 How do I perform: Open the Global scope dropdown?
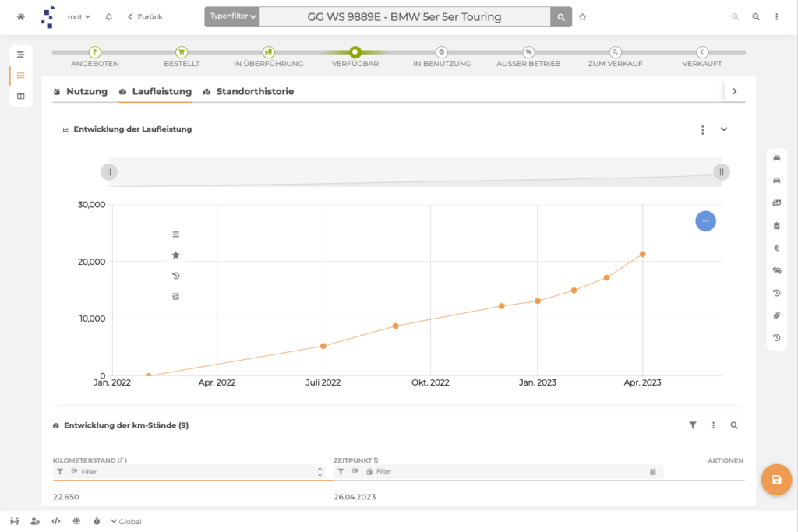pyautogui.click(x=126, y=521)
